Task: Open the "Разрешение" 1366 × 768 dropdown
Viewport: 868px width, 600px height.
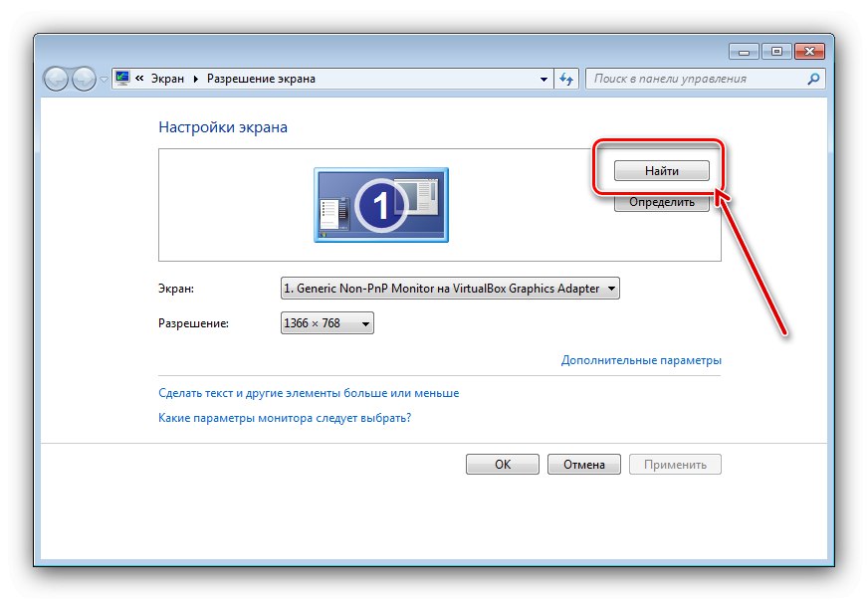Action: 327,323
